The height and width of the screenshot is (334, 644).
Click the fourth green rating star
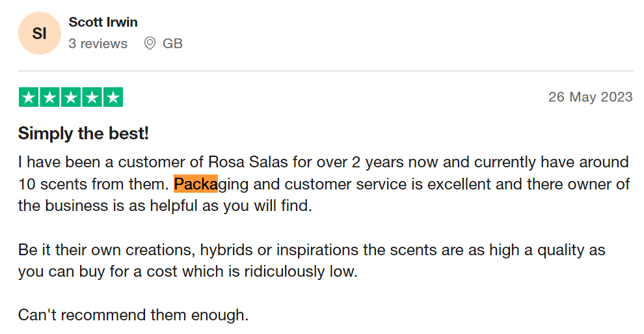[x=92, y=98]
